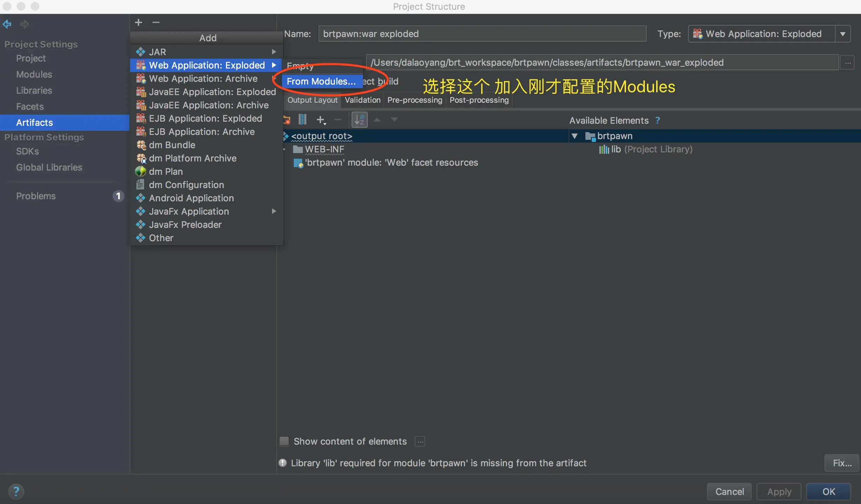Select From Modules... menu entry
The height and width of the screenshot is (504, 861).
pos(321,81)
